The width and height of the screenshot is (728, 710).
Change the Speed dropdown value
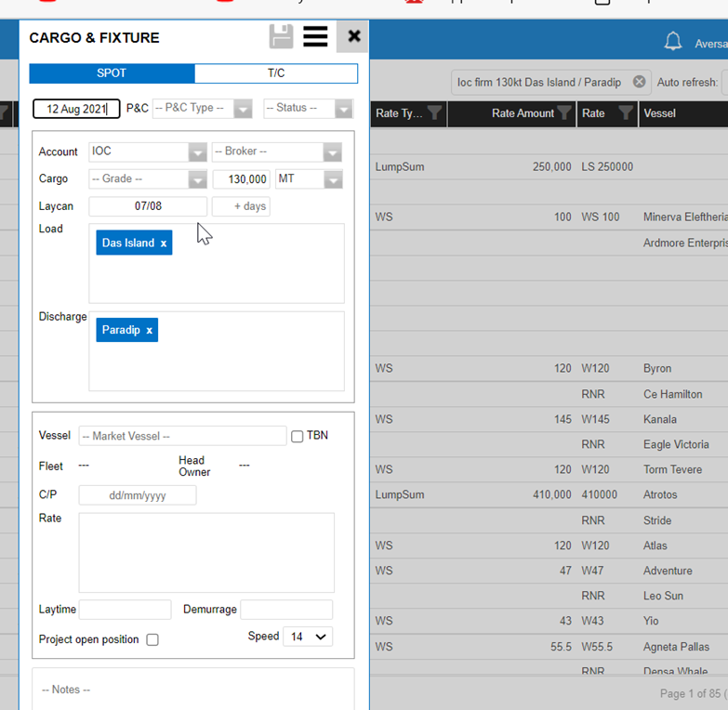click(x=307, y=637)
